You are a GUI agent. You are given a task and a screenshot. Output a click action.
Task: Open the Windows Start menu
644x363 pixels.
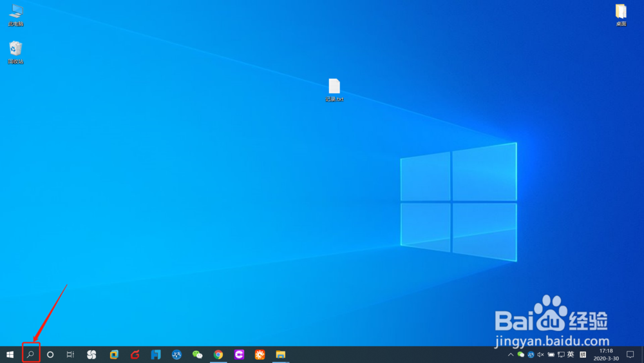point(10,355)
